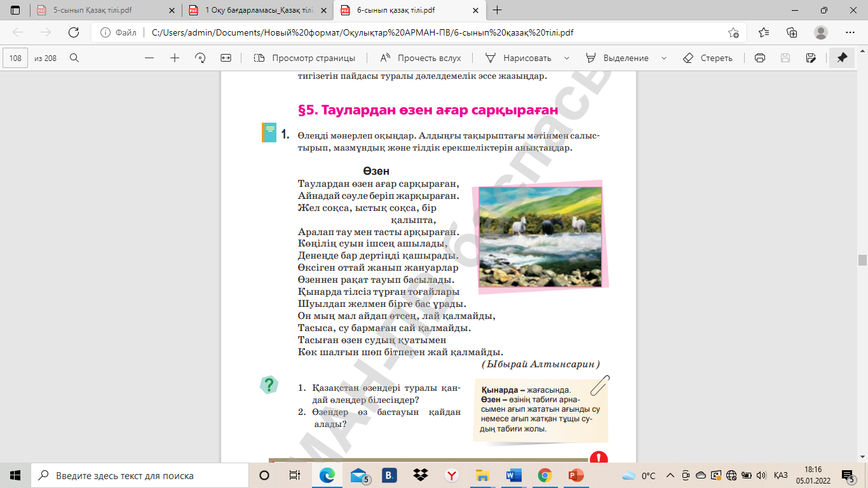Switch keyboard language ҚАЗ indicator

click(x=781, y=475)
